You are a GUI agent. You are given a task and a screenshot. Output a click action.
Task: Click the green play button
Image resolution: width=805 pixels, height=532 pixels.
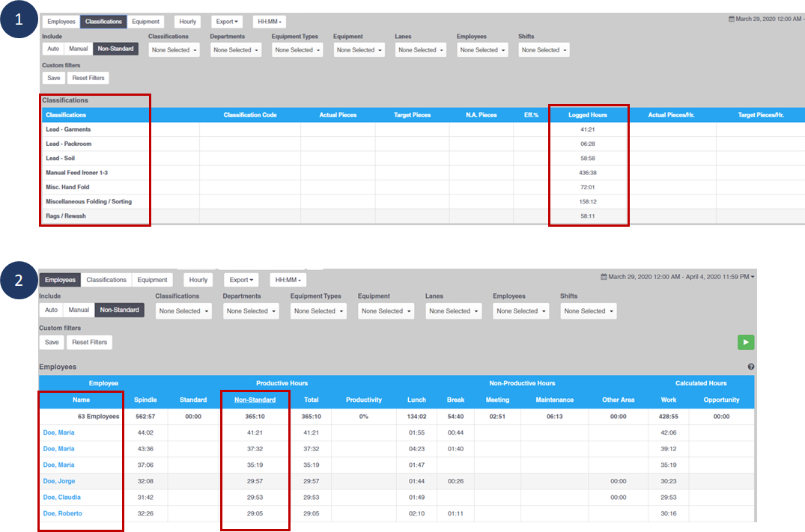tap(745, 342)
